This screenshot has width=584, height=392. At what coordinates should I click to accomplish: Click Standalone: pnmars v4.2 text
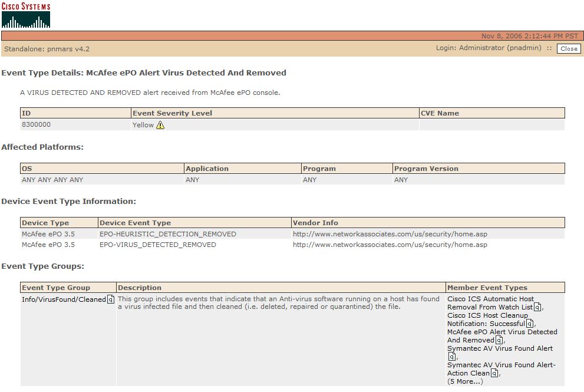(x=47, y=49)
